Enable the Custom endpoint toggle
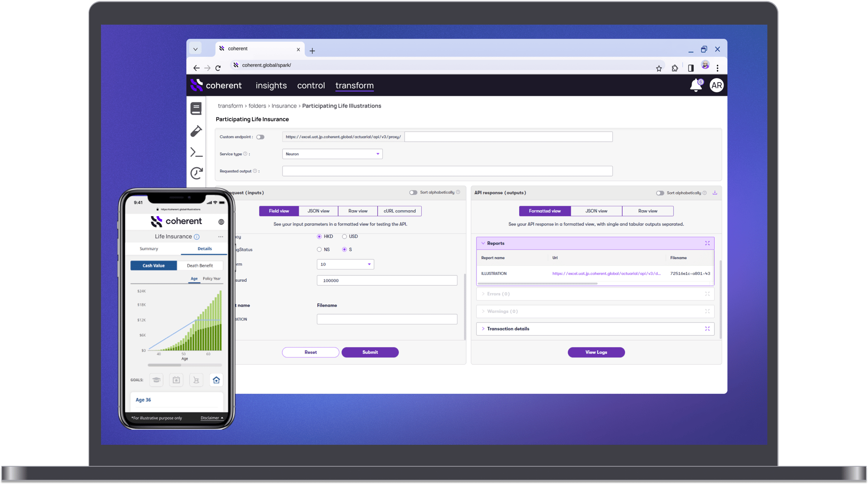868x484 pixels. (x=260, y=137)
